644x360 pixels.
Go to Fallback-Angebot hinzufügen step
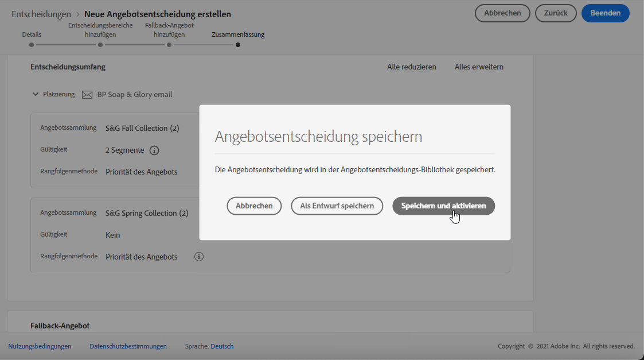[169, 30]
